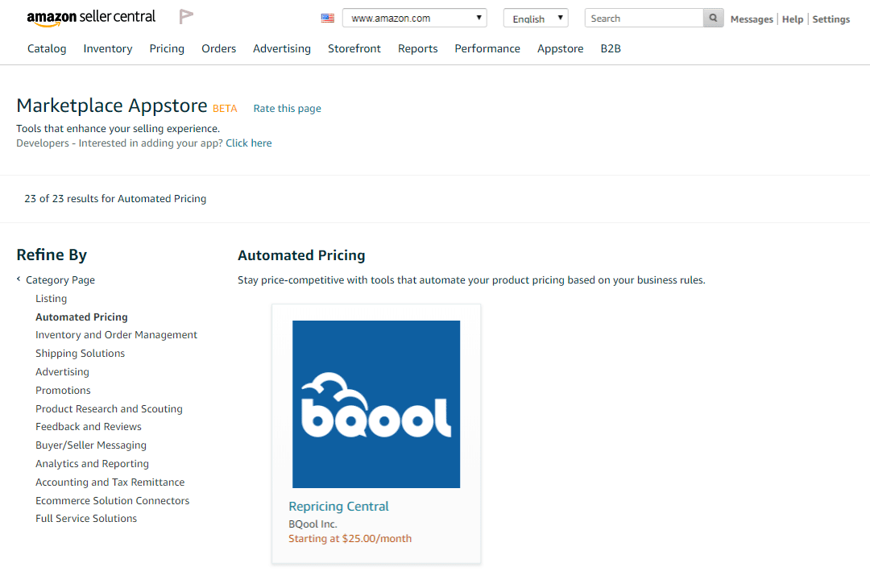Open the Repricing Central app link

point(338,506)
